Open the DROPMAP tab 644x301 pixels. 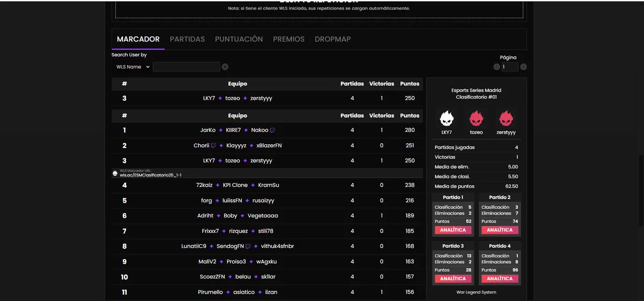pos(333,39)
